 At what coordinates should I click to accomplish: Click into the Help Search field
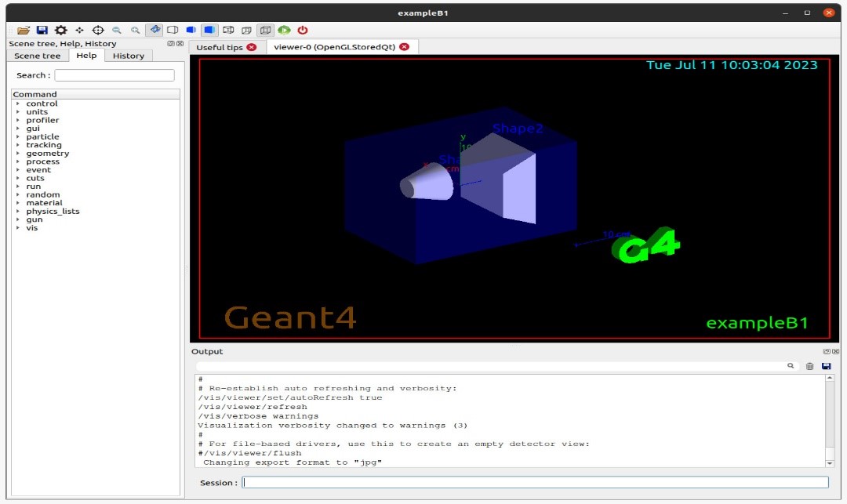click(x=115, y=75)
